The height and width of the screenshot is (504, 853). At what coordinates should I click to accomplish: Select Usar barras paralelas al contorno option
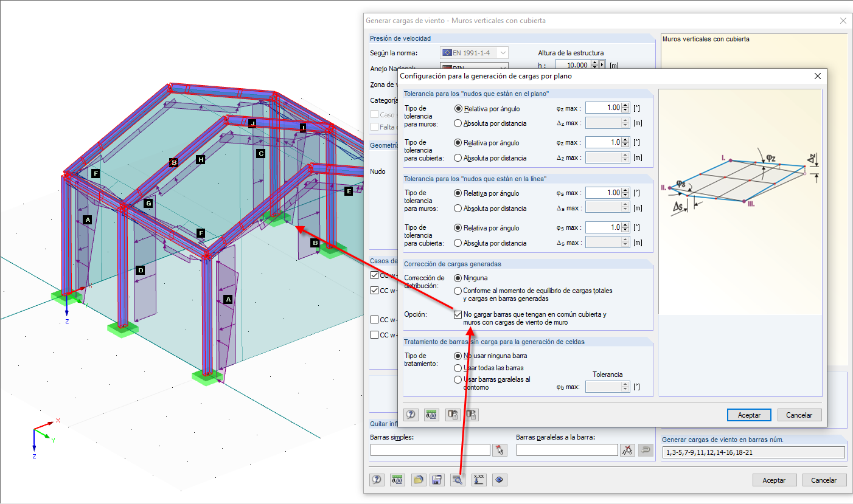point(458,379)
